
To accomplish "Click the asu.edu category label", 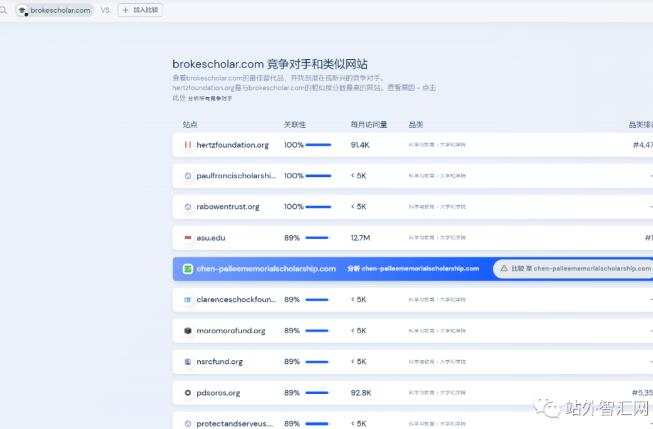I will click(x=437, y=238).
